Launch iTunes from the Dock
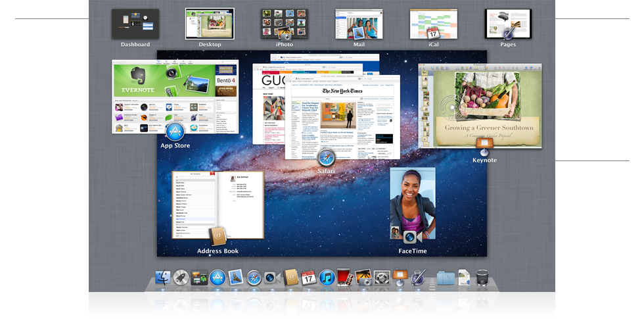Screen dimensions: 644x319 pyautogui.click(x=327, y=278)
